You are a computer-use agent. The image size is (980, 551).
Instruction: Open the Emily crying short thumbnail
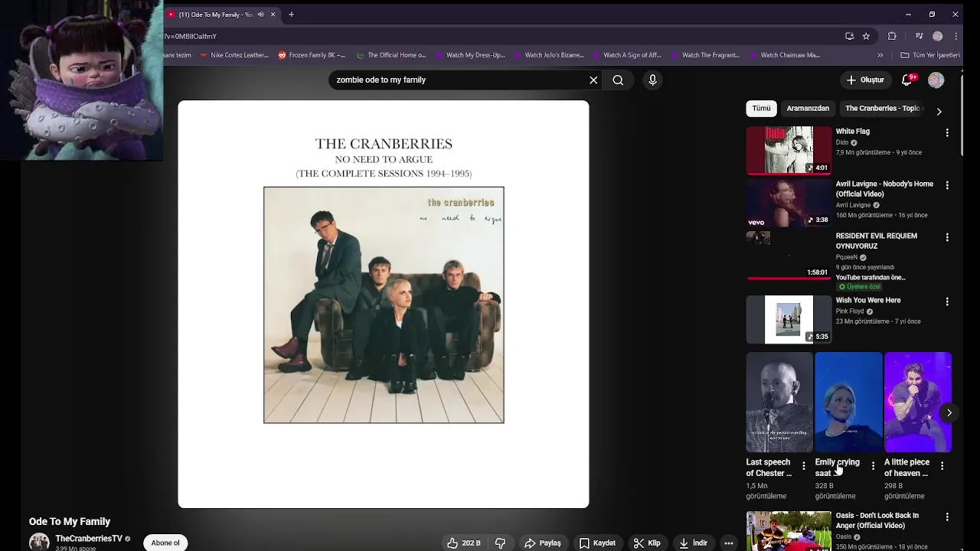(848, 403)
